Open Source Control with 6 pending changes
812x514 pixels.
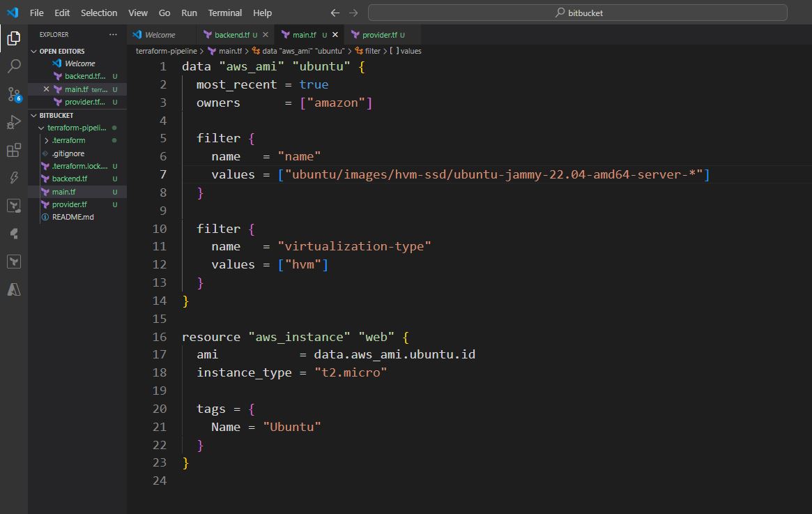[13, 94]
